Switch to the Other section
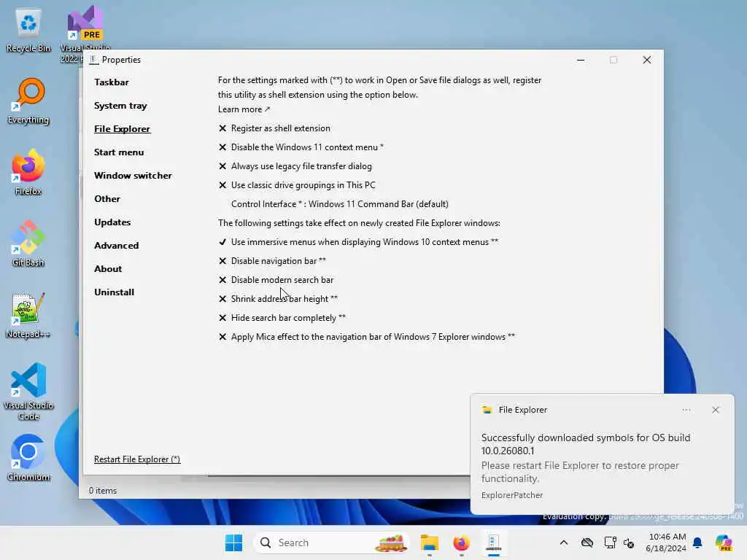Image resolution: width=747 pixels, height=560 pixels. click(x=107, y=199)
